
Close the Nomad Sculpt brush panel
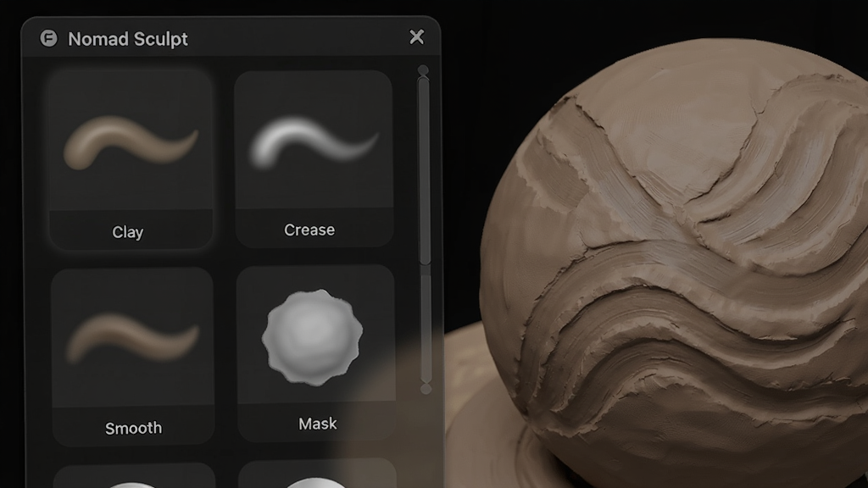coord(417,37)
